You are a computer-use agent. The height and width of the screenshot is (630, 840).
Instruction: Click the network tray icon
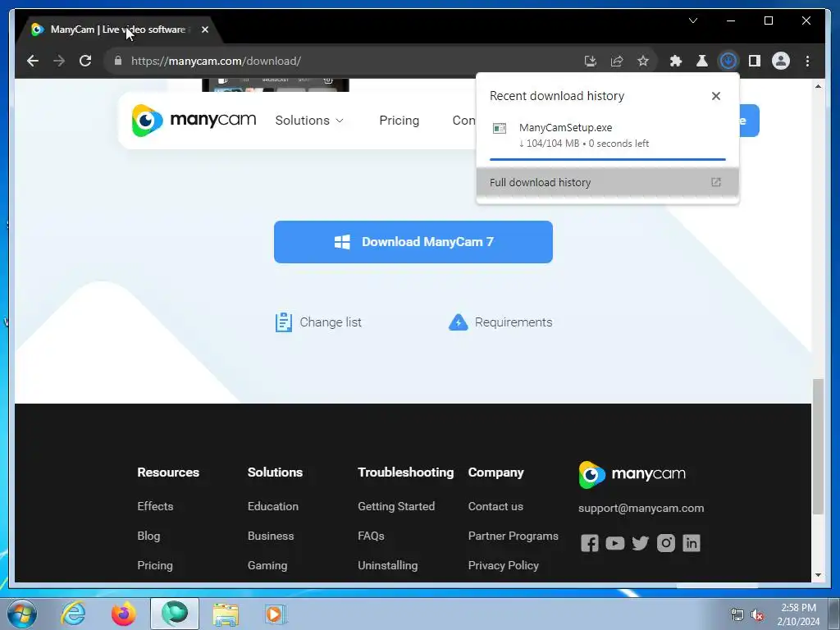tap(737, 615)
